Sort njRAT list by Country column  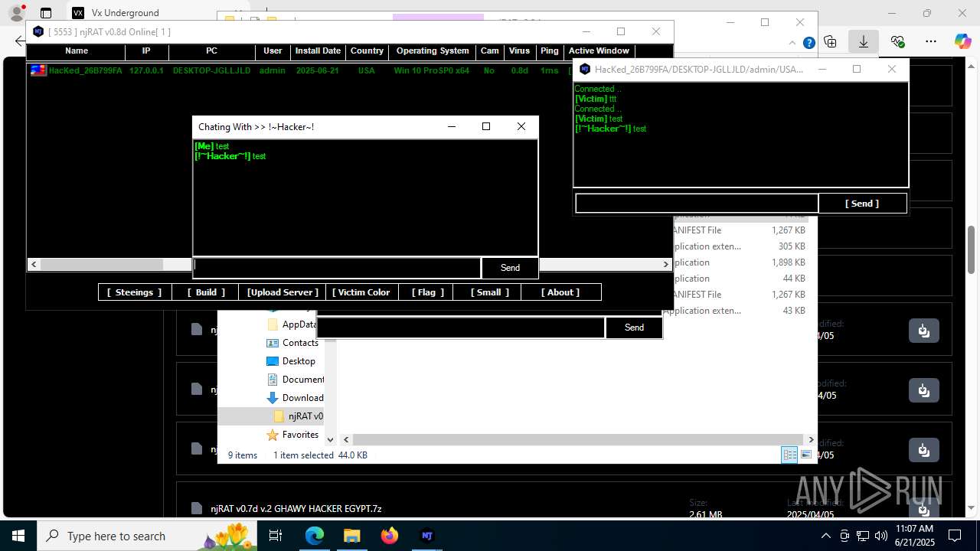[367, 51]
